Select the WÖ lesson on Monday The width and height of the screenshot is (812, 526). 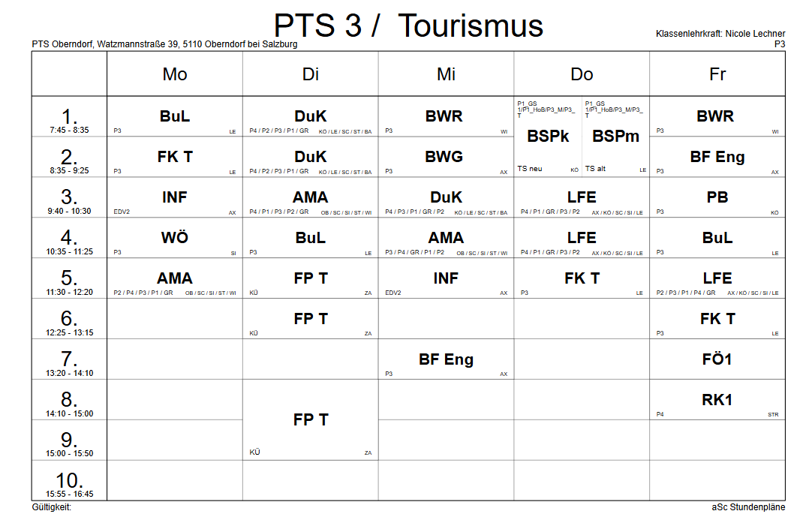175,238
